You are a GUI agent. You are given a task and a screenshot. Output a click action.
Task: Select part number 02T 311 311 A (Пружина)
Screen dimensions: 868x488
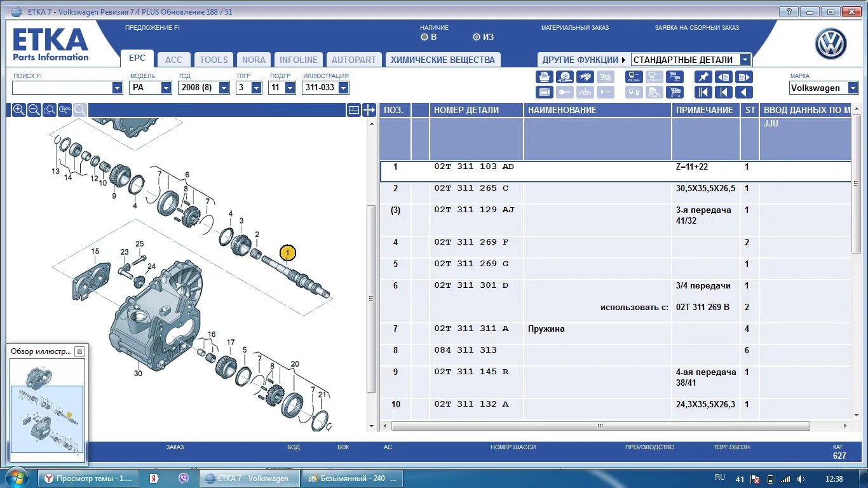[471, 329]
